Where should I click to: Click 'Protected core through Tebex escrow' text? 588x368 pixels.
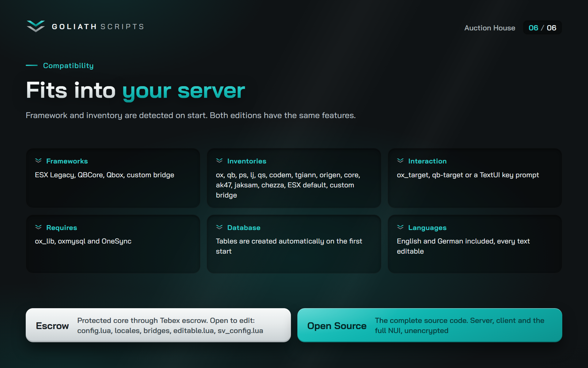coord(170,325)
